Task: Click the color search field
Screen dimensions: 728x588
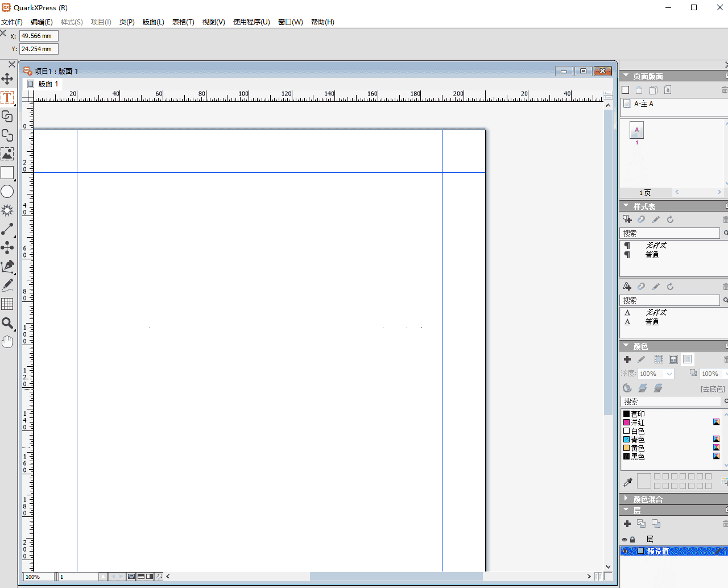Action: pyautogui.click(x=672, y=401)
